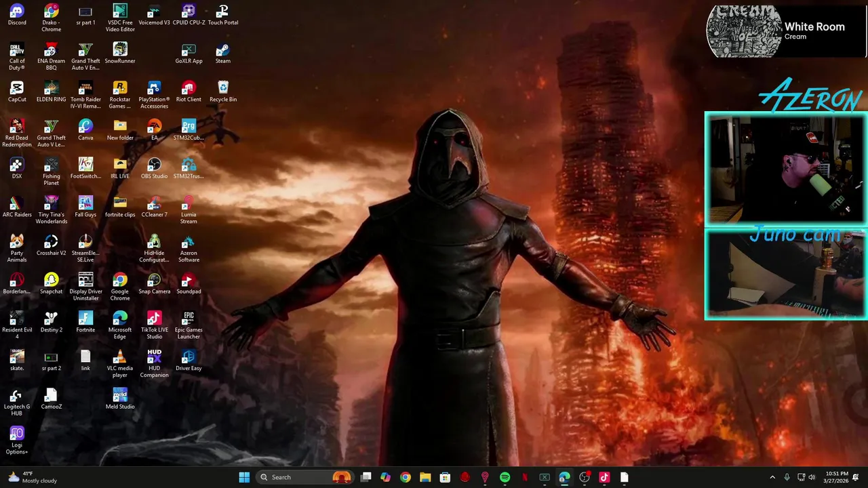868x488 pixels.
Task: Select the Crosshair V2 desktop icon
Action: (51, 246)
